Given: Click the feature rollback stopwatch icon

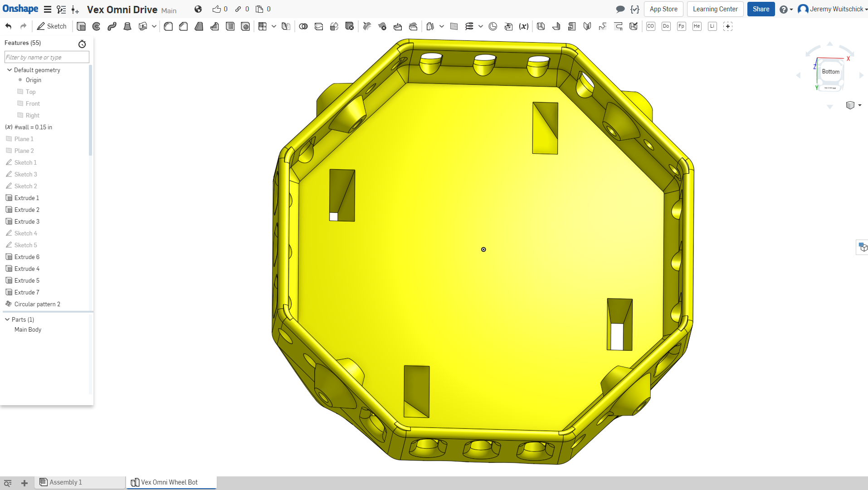Looking at the screenshot, I should tap(82, 44).
